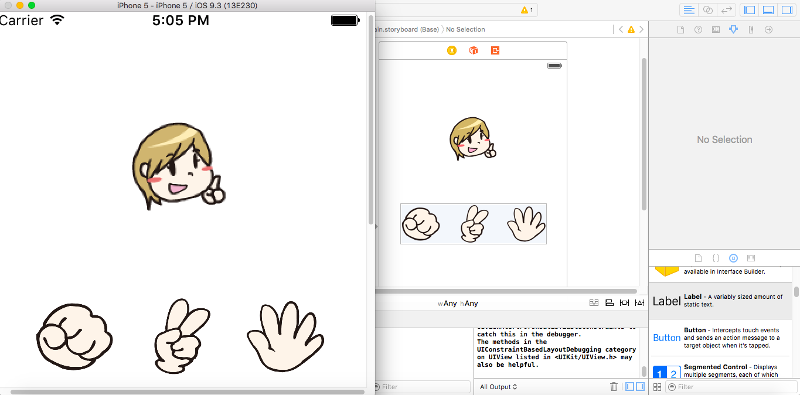The width and height of the screenshot is (800, 395).
Task: Tap the scissors hand button in simulator
Action: coord(182,336)
